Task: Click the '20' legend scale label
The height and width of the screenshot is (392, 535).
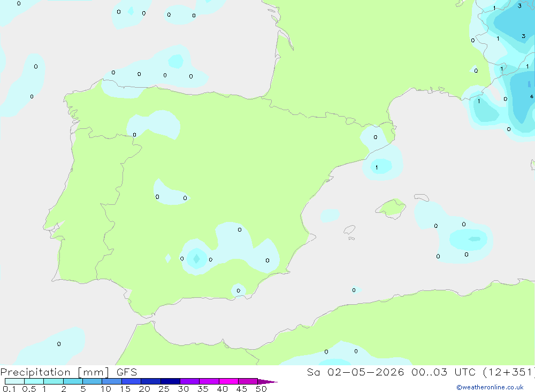Action: pos(144,389)
